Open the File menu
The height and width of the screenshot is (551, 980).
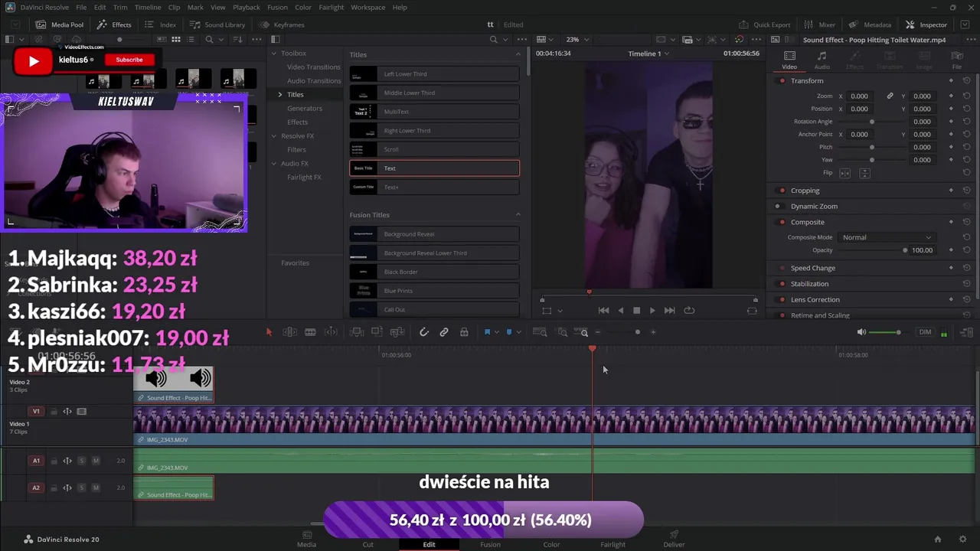point(81,7)
